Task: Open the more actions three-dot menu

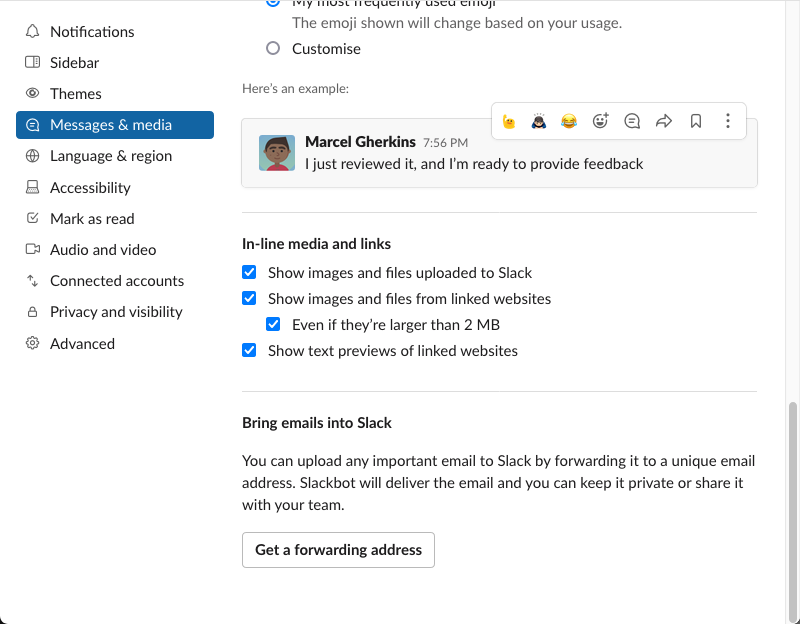Action: 728,121
